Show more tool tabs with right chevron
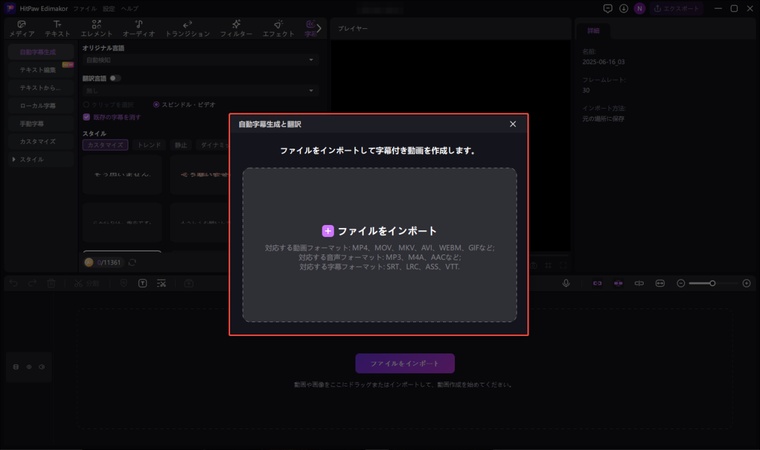This screenshot has width=760, height=450. [x=319, y=29]
